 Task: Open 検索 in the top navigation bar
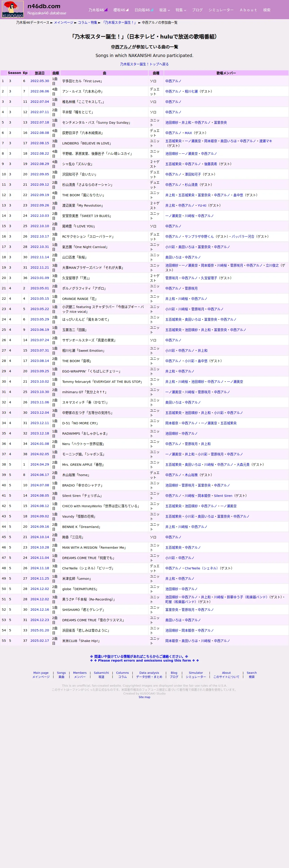(267, 10)
